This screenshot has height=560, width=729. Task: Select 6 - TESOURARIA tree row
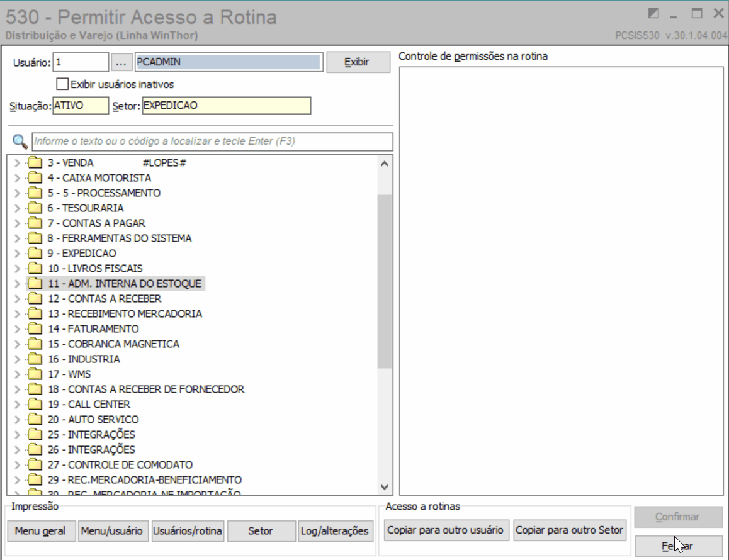coord(86,208)
